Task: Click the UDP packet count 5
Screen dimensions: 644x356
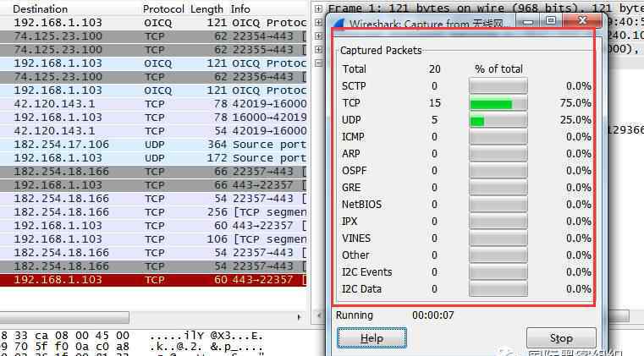Action: 434,120
